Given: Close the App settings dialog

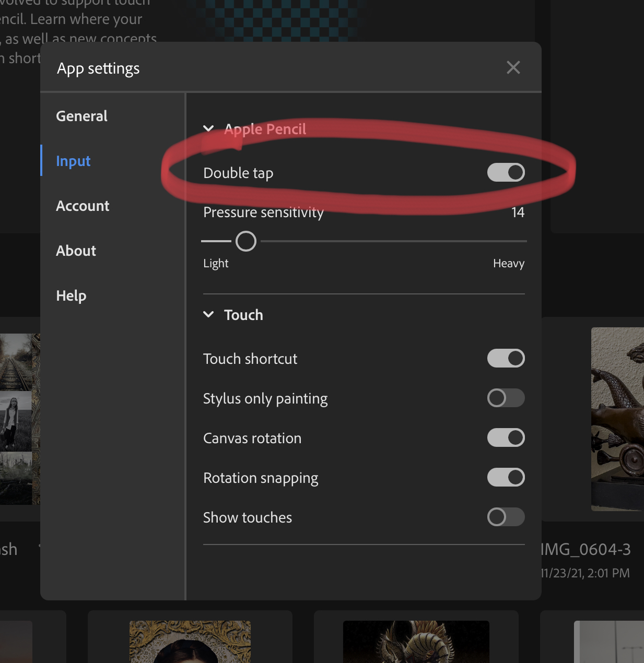Looking at the screenshot, I should coord(513,67).
